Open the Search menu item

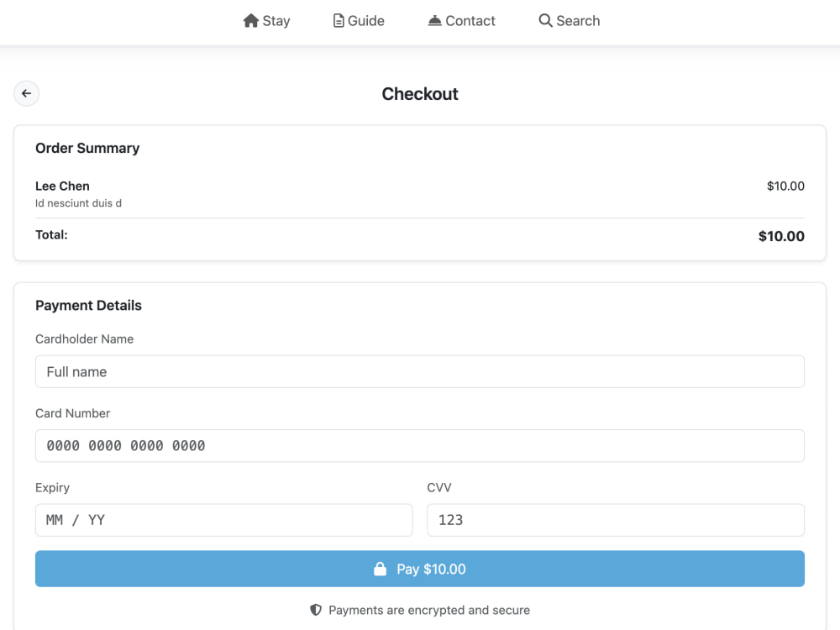569,21
